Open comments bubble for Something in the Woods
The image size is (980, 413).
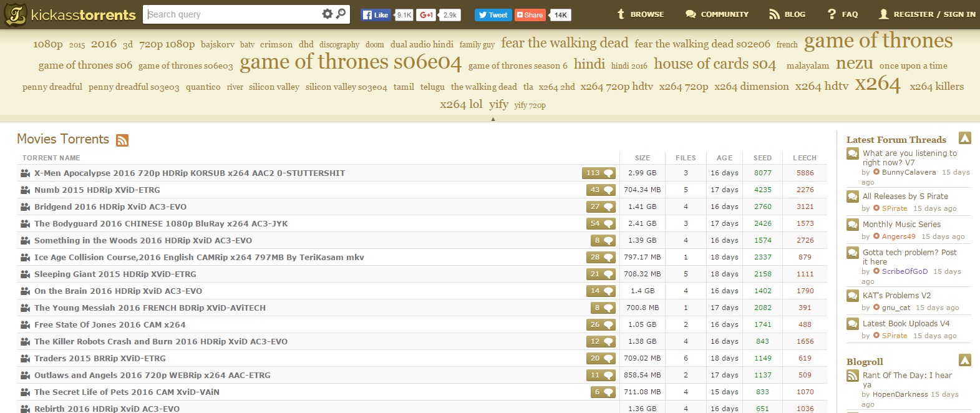(x=603, y=240)
